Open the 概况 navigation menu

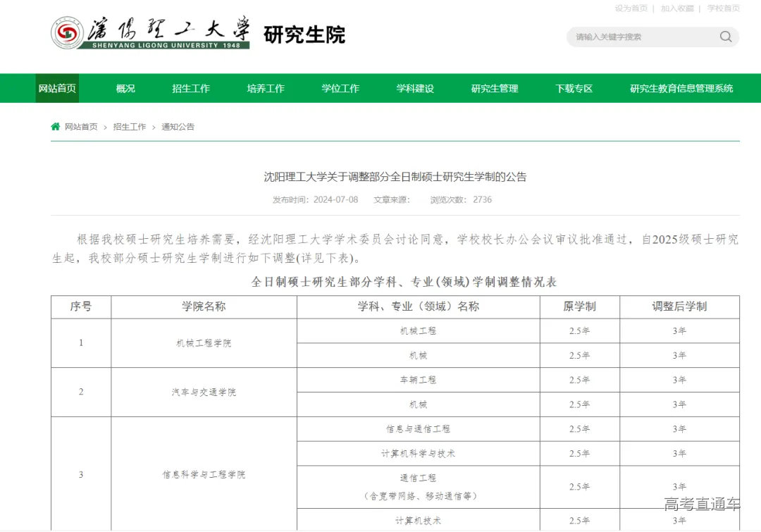pos(124,88)
